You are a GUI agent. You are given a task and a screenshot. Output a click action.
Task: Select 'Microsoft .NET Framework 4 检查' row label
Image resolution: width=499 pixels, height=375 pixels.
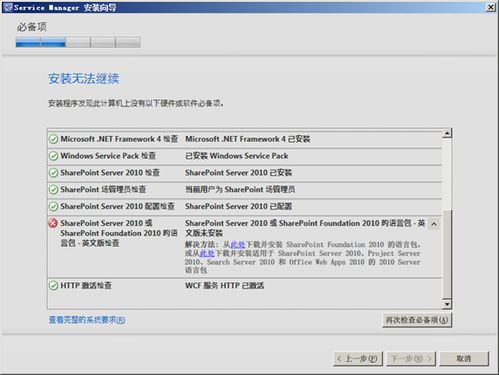[119, 139]
